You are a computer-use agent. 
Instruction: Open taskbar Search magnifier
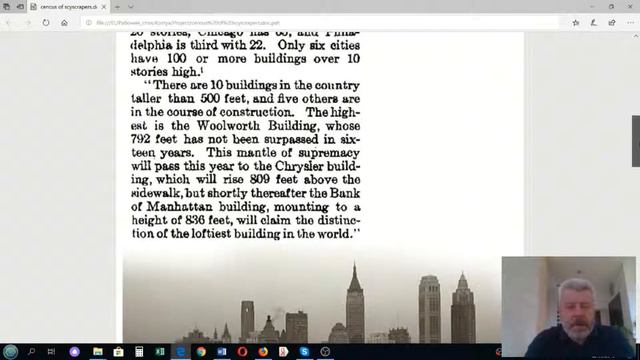(31, 351)
